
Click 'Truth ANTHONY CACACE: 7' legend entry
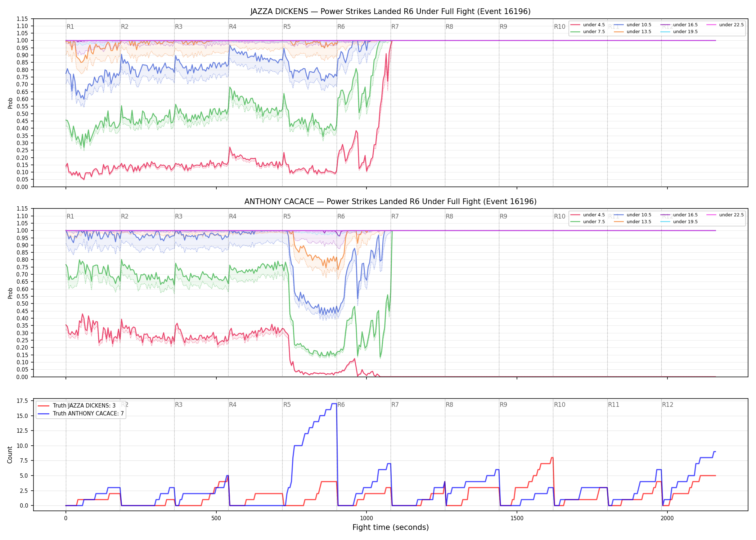coord(81,414)
